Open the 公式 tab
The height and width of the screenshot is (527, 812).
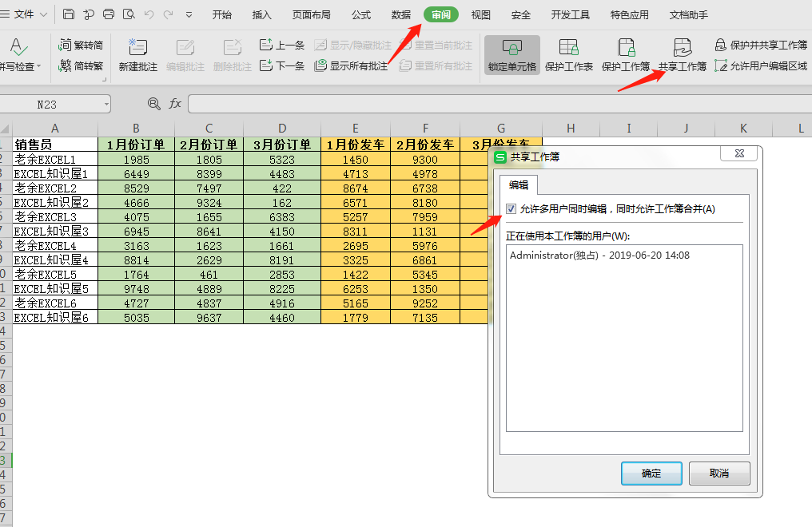361,15
